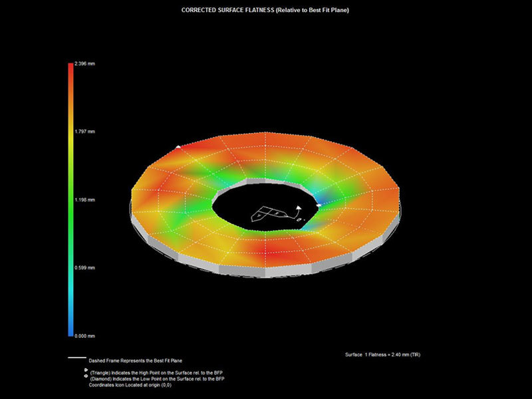The width and height of the screenshot is (532, 399).
Task: Click the diamond legend symbol
Action: tap(86, 376)
